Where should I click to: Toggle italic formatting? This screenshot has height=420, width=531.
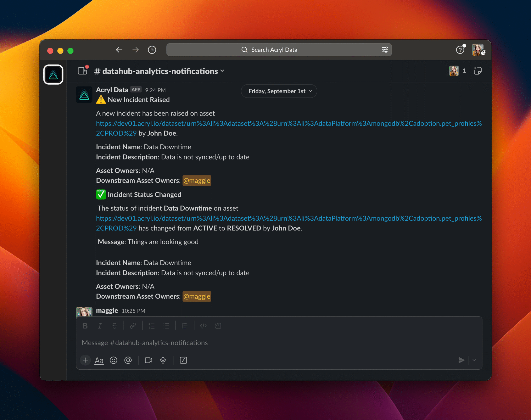click(x=100, y=326)
